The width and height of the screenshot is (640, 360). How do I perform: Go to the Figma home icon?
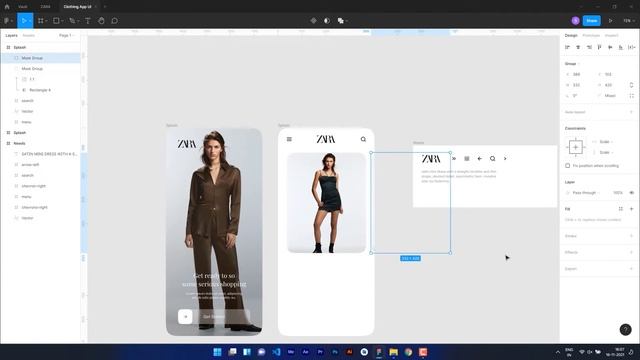point(7,7)
